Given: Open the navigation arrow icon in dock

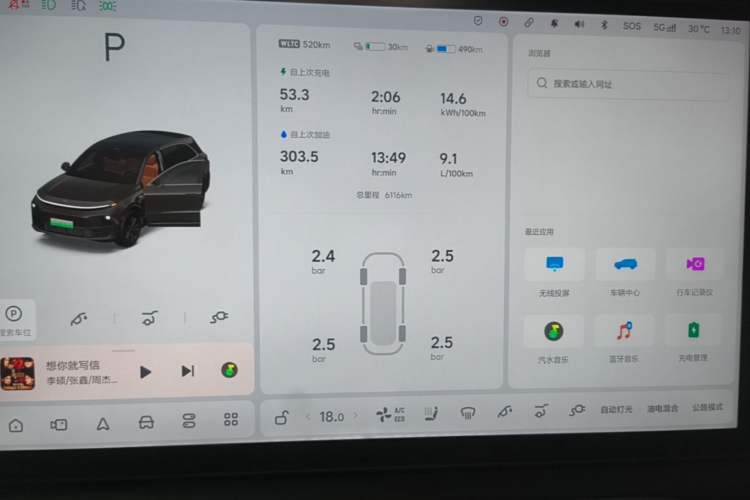Looking at the screenshot, I should pos(103,423).
